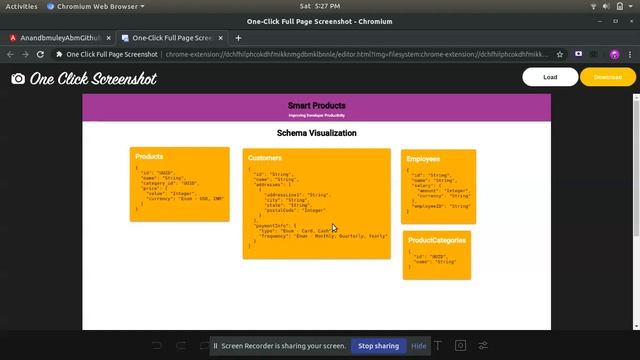Open the Activities overview
Viewport: 640px width, 360px height.
pyautogui.click(x=21, y=6)
